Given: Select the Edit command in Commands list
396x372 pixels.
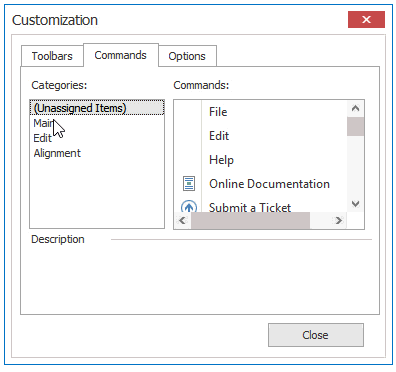Looking at the screenshot, I should (x=260, y=136).
